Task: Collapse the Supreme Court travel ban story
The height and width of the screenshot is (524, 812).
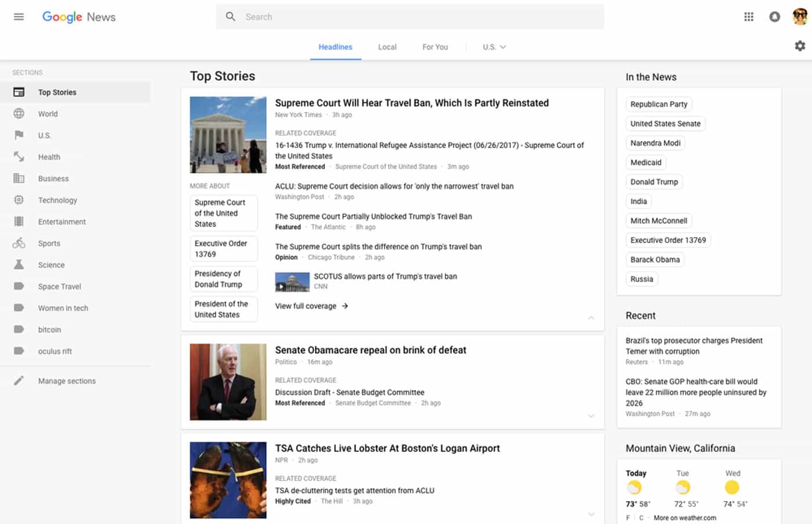Action: pyautogui.click(x=591, y=317)
